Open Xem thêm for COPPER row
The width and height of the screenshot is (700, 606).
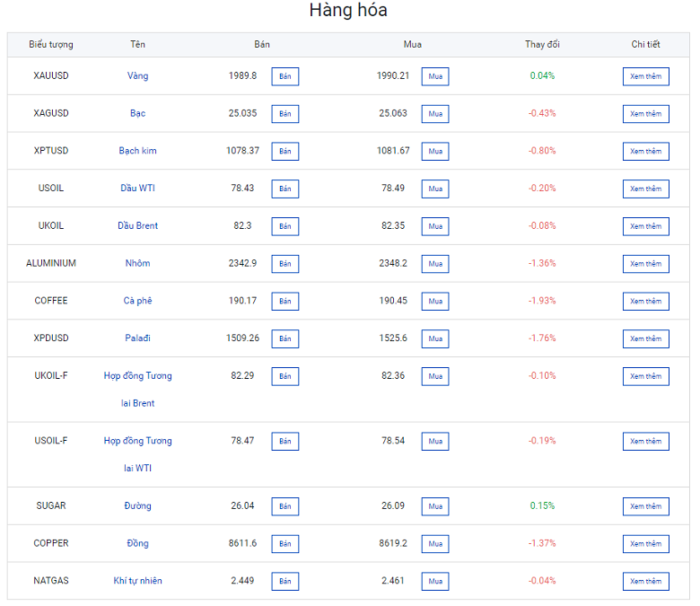pos(645,544)
